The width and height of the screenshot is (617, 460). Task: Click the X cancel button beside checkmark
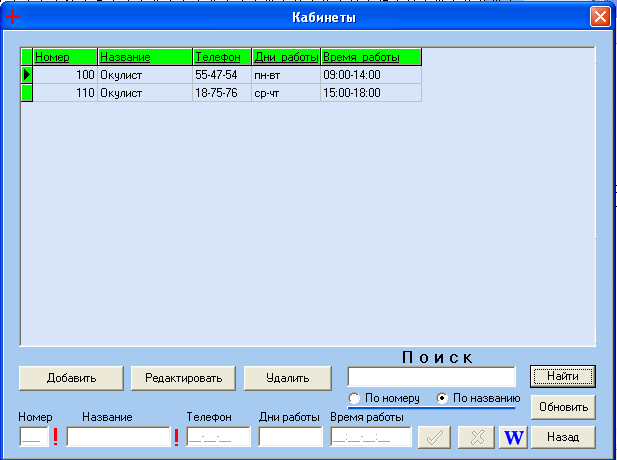tap(477, 437)
